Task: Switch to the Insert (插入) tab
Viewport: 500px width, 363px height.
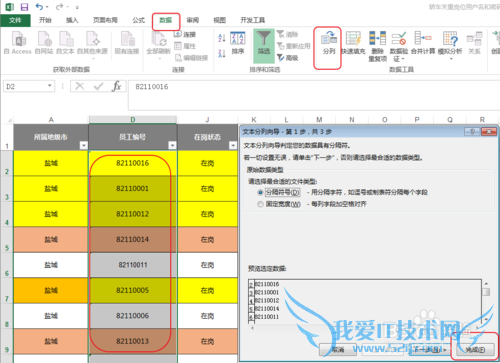Action: click(72, 20)
